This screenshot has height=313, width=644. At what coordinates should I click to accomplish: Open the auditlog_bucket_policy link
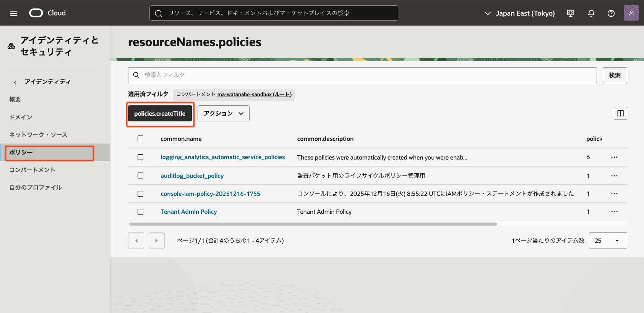coord(192,176)
